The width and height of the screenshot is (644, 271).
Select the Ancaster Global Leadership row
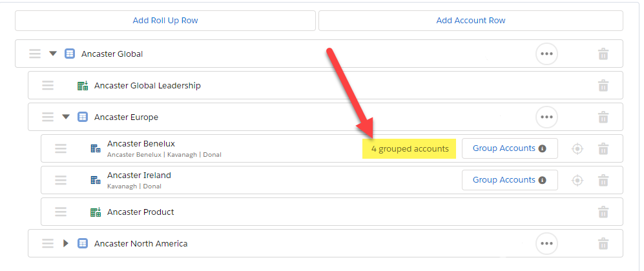click(147, 85)
